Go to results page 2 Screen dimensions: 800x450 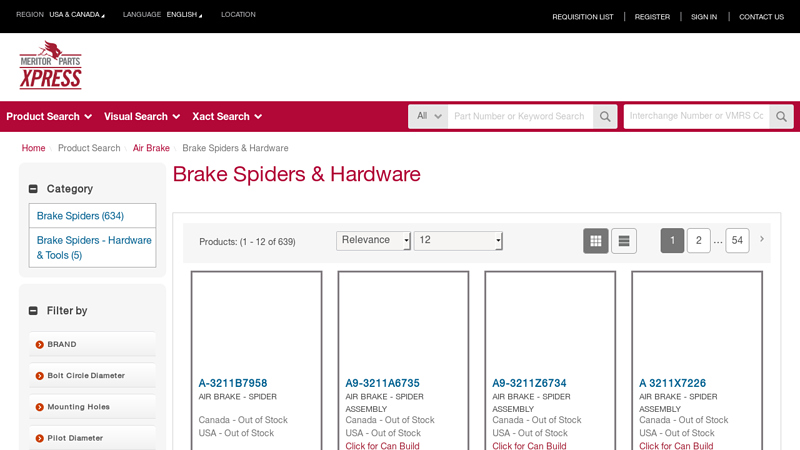point(698,240)
